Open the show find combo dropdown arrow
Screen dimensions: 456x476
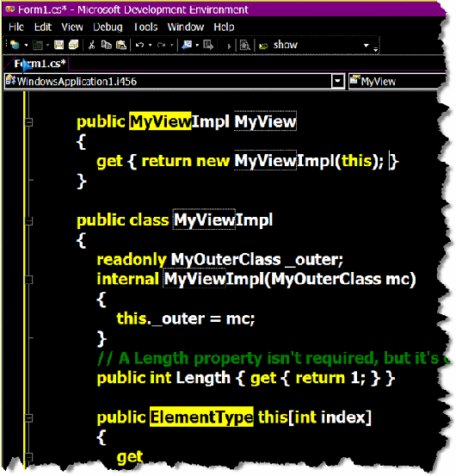(367, 46)
